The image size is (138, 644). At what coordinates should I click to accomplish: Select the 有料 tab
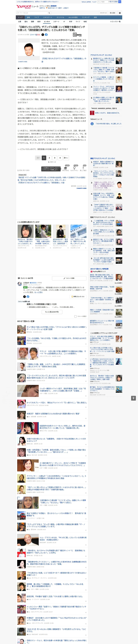(x=95, y=17)
